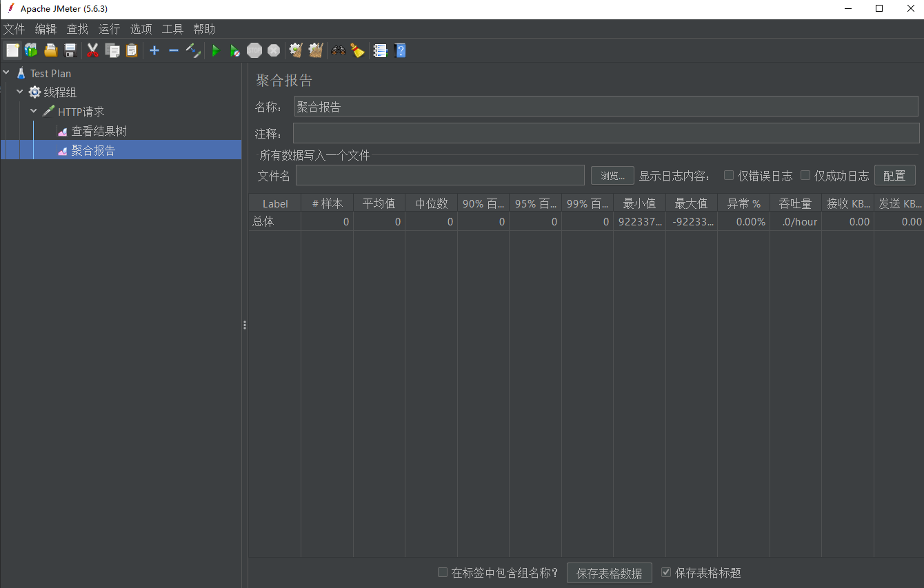Click the split pane divider handle

point(245,325)
